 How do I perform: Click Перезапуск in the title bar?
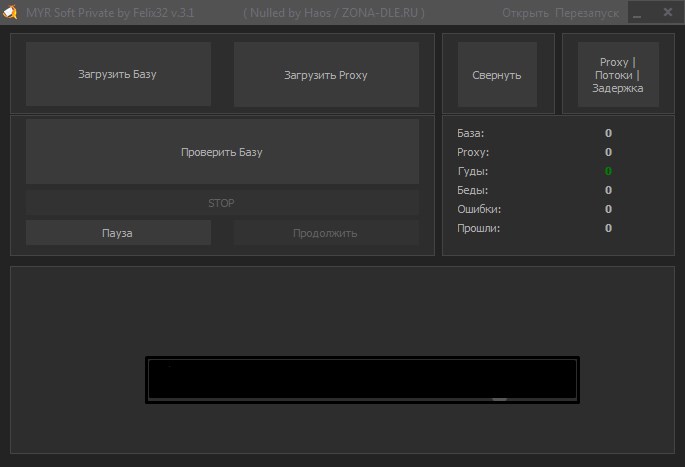(587, 13)
